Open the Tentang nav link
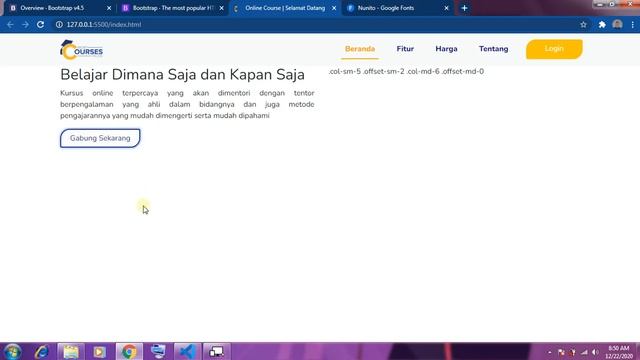 click(x=493, y=49)
